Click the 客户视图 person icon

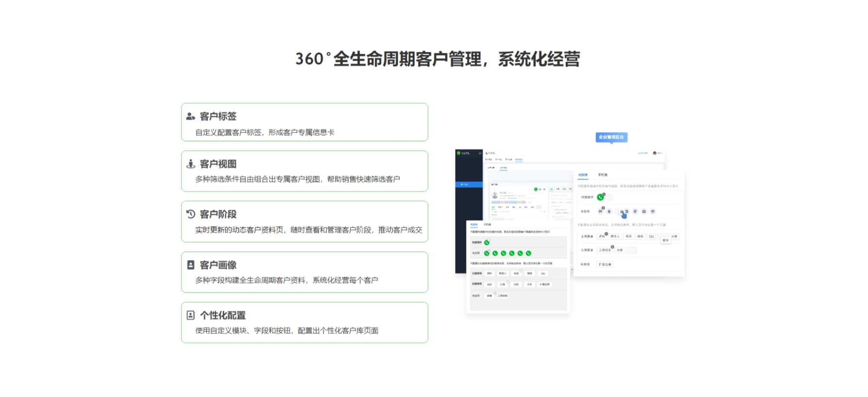click(x=191, y=164)
